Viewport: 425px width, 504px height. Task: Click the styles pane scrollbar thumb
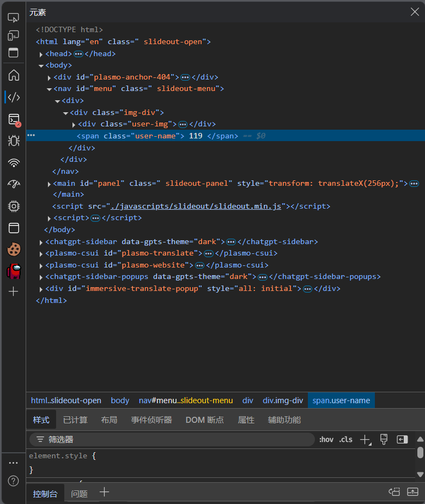click(x=420, y=452)
